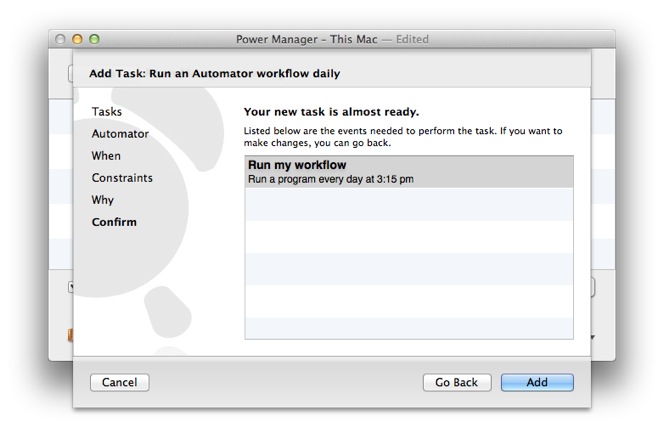
Task: Select the Confirm step
Action: coord(114,222)
